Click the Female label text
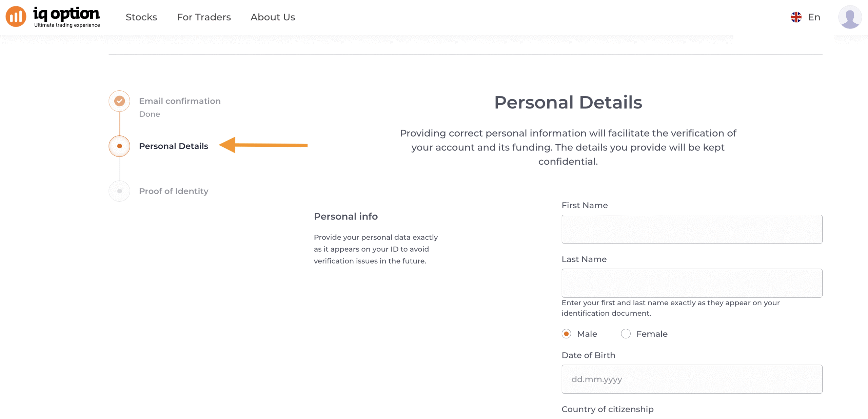This screenshot has height=419, width=868. coord(651,334)
